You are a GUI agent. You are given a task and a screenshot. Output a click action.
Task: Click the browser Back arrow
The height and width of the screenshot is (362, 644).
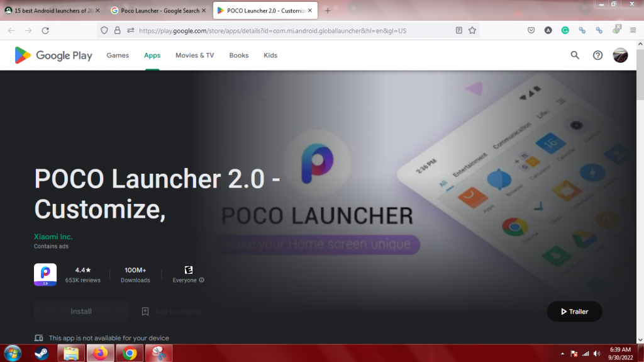tap(11, 30)
